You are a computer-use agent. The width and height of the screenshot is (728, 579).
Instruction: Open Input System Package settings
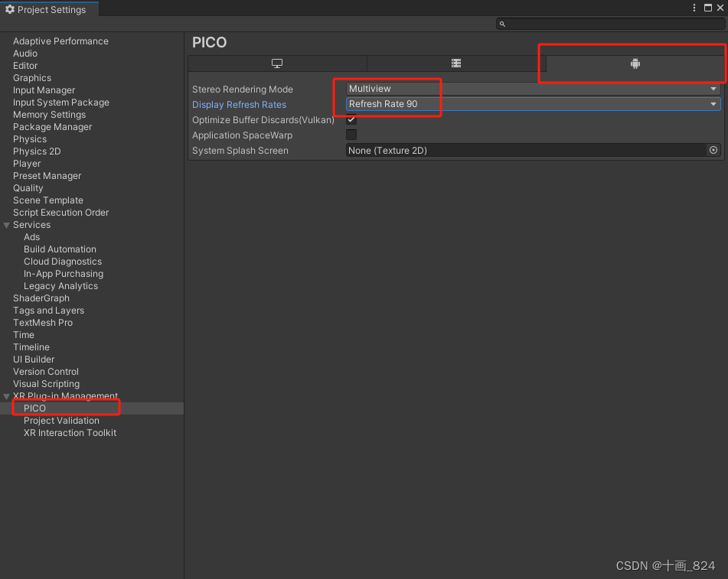coord(61,102)
